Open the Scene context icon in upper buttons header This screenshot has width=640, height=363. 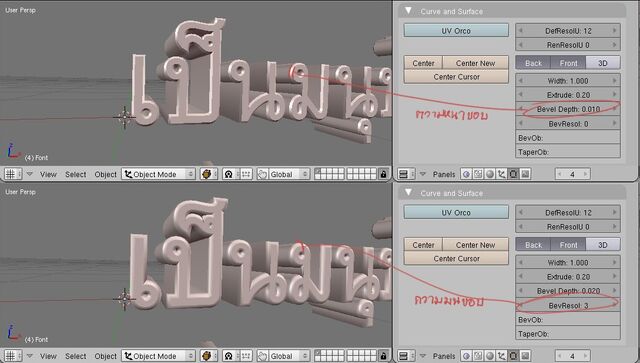525,174
